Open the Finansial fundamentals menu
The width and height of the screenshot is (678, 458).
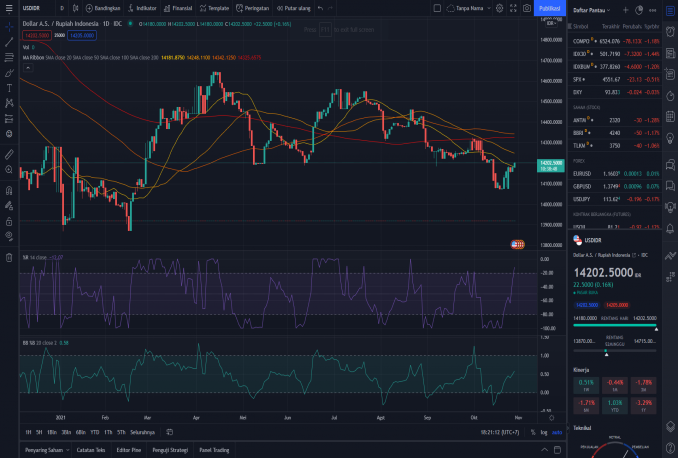pyautogui.click(x=179, y=8)
